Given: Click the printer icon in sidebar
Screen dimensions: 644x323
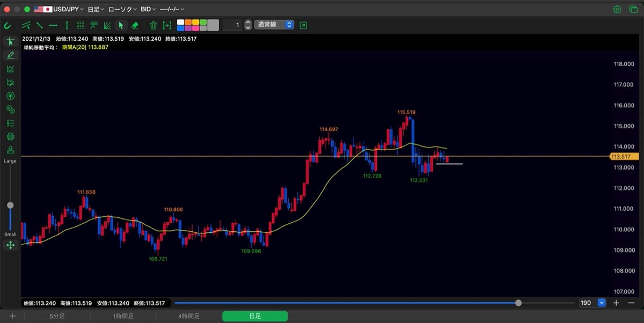Looking at the screenshot, I should tap(10, 136).
